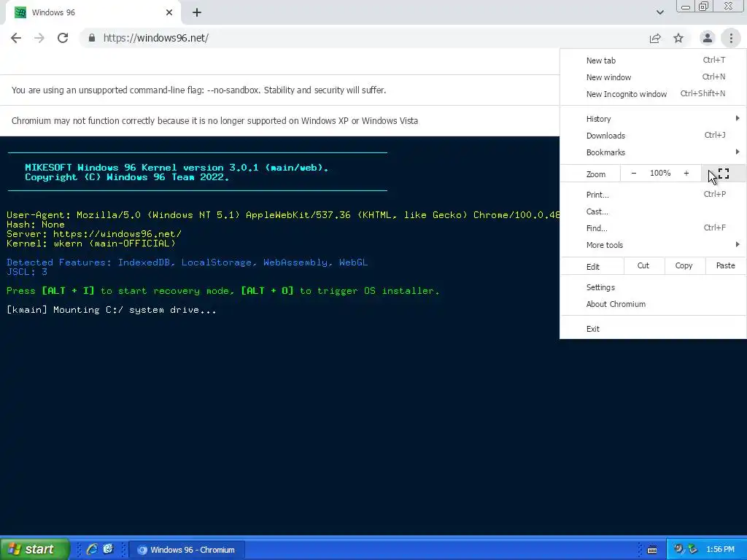Click the recovery mode ALT + I hint

tap(223, 291)
